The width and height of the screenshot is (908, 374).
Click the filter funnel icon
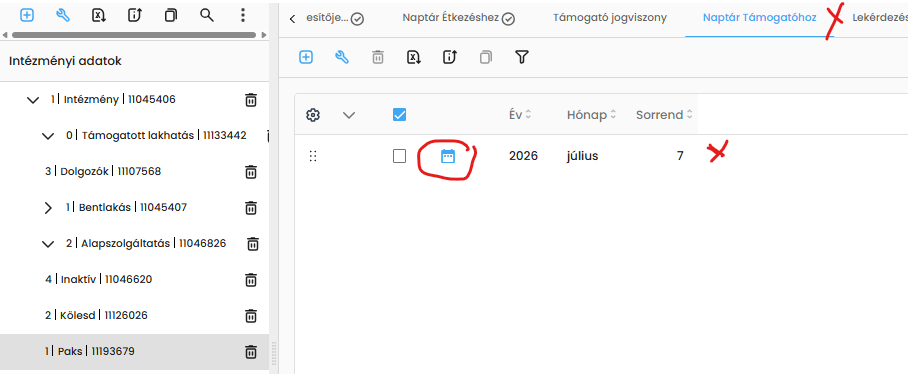(522, 57)
